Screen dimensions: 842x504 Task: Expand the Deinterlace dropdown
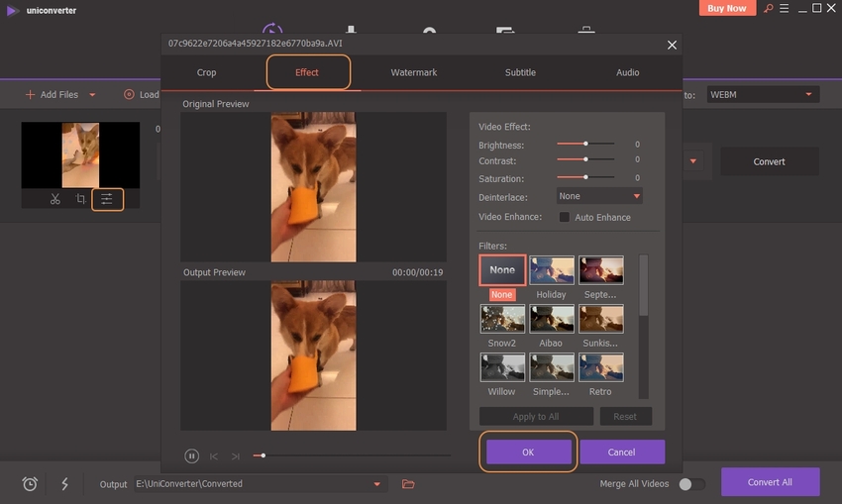[599, 196]
